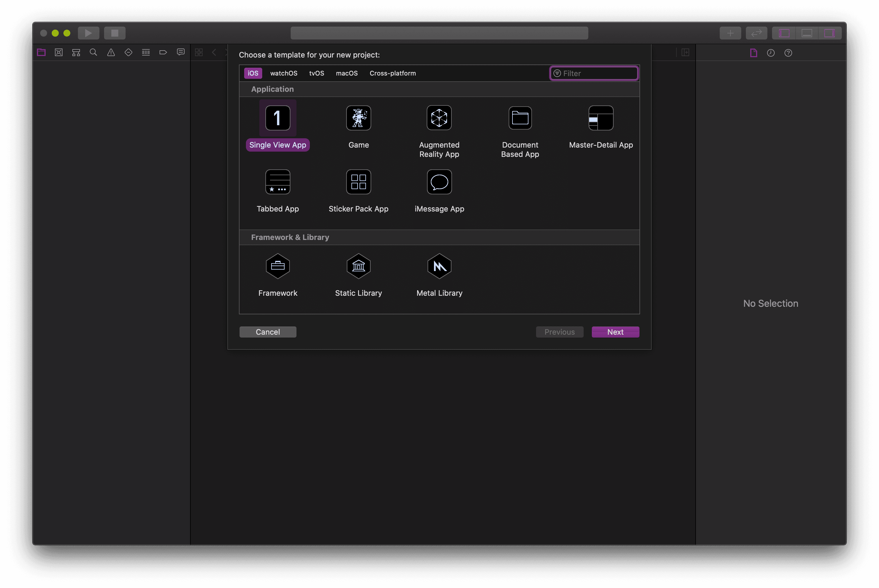Choose the Game template icon
This screenshot has height=588, width=879.
(x=358, y=118)
